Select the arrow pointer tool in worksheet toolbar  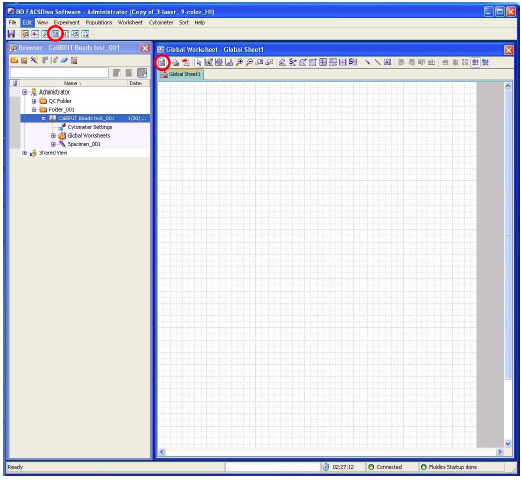[x=199, y=62]
